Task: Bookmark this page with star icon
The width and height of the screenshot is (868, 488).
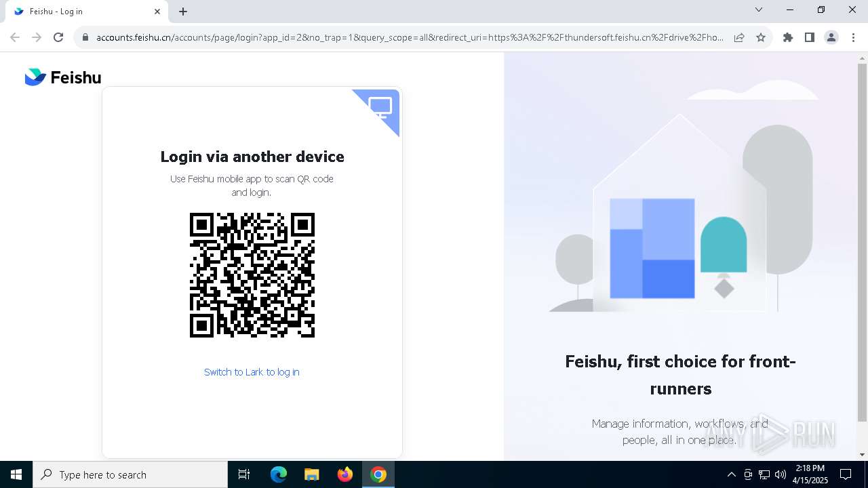Action: click(761, 37)
